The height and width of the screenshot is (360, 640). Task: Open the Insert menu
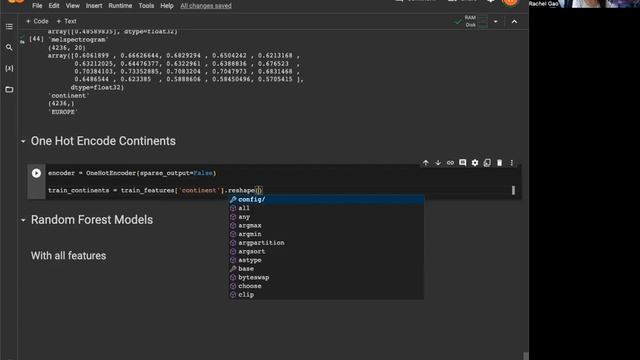pos(94,6)
